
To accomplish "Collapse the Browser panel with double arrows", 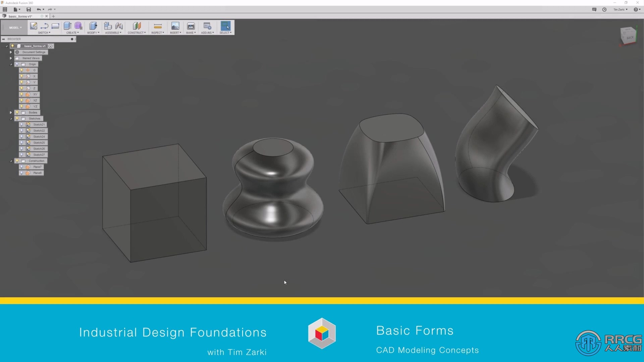I will [x=3, y=39].
